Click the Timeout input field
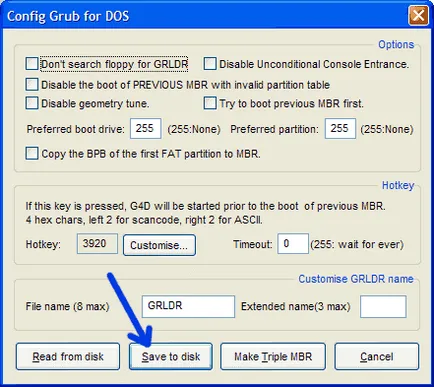 coord(293,244)
